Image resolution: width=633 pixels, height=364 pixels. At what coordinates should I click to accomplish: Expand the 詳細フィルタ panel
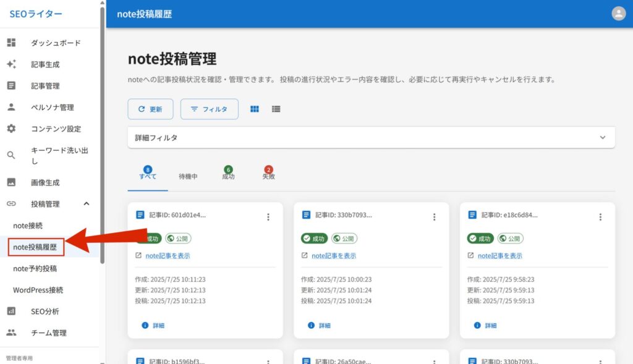tap(602, 138)
